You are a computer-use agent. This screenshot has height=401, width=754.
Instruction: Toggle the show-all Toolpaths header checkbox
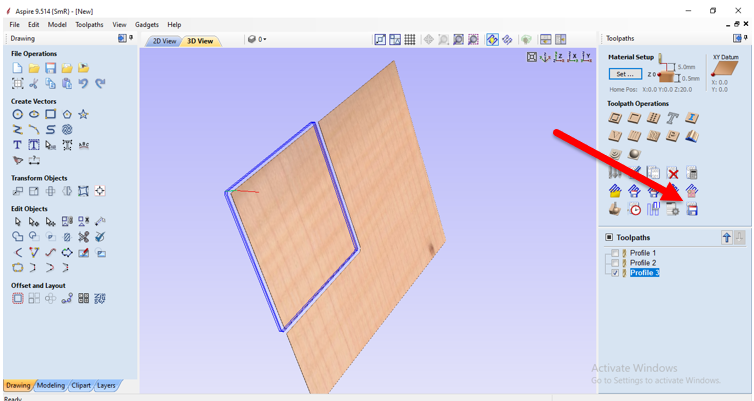click(x=609, y=238)
